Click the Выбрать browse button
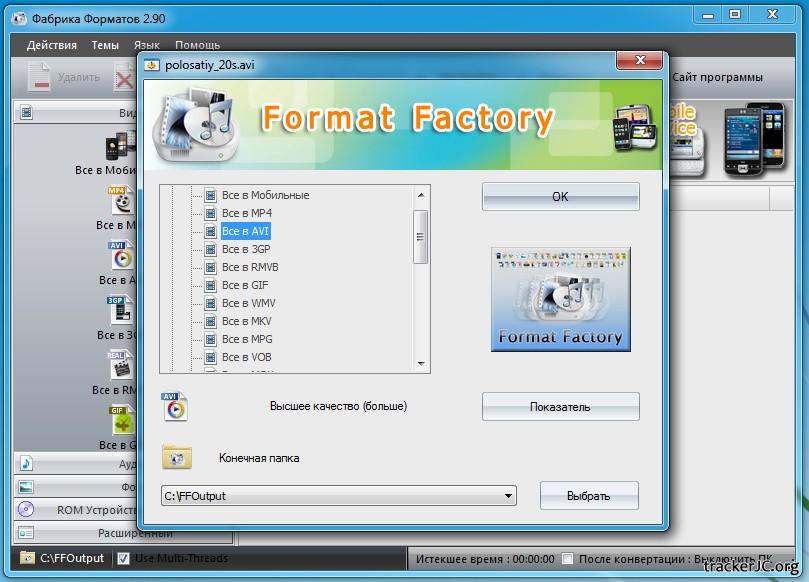 point(589,495)
